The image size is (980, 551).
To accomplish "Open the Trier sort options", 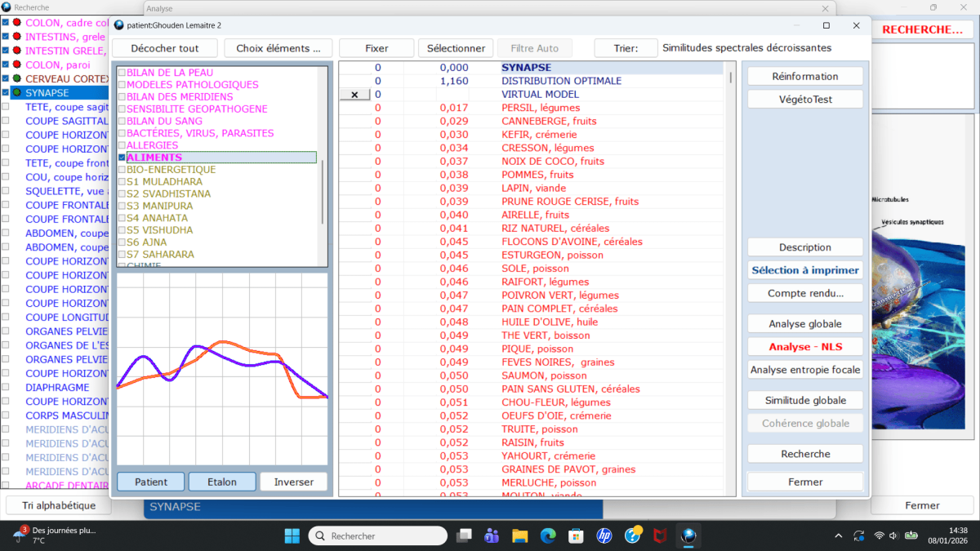I will pos(626,48).
